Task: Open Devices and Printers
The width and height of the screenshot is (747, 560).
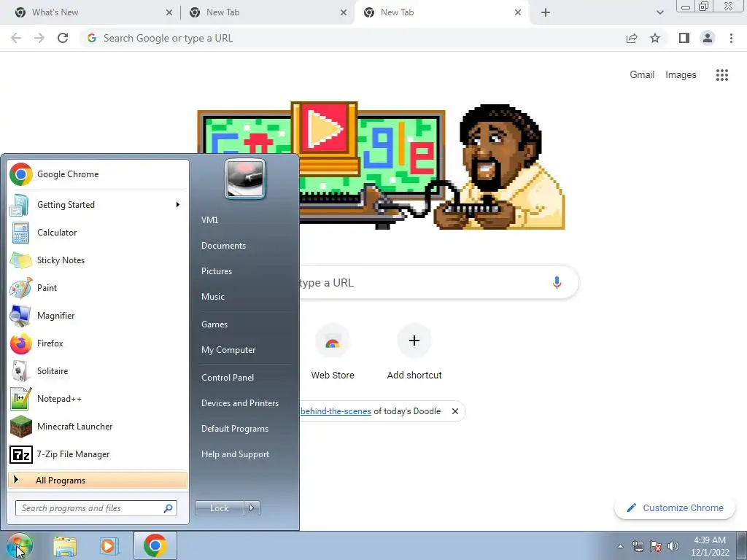Action: [x=239, y=403]
